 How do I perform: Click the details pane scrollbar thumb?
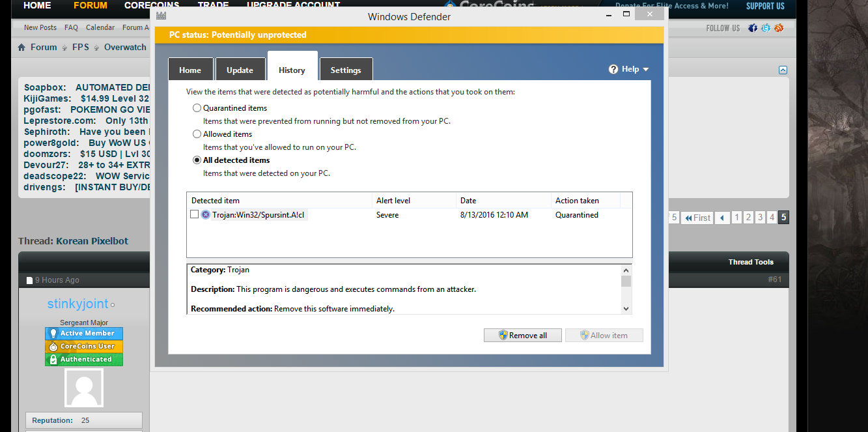click(626, 281)
